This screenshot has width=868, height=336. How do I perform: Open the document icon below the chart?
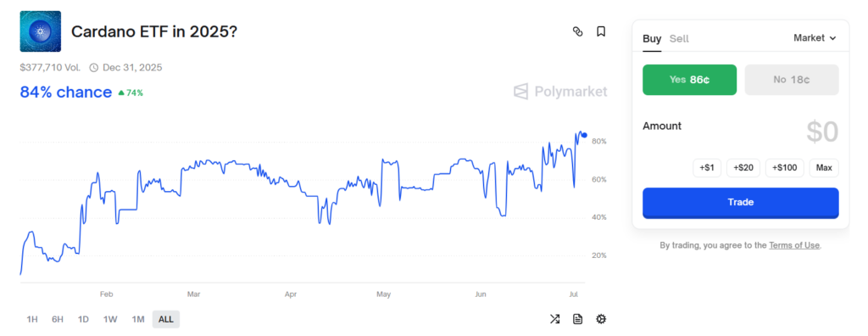(577, 319)
